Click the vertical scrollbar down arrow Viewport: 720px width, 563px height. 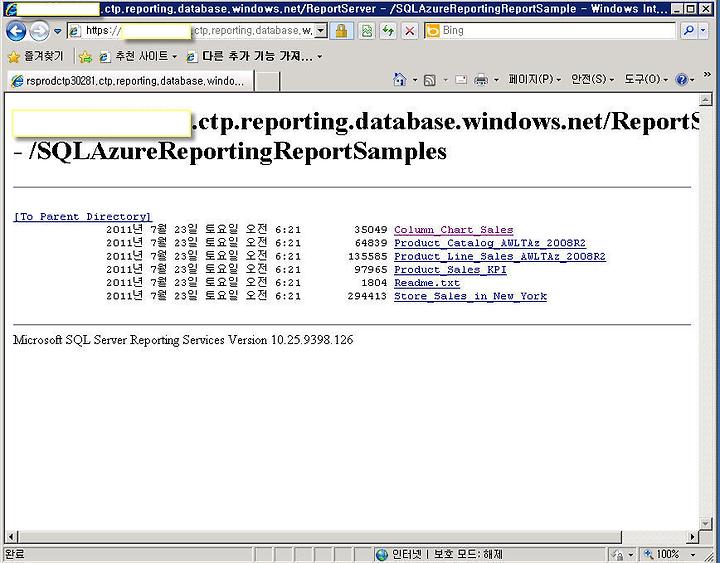click(705, 524)
